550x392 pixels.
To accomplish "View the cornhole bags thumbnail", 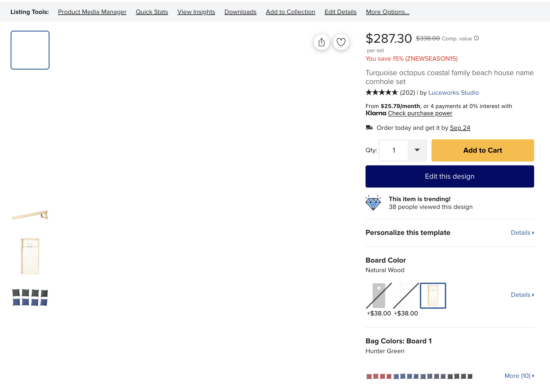I will coord(30,297).
